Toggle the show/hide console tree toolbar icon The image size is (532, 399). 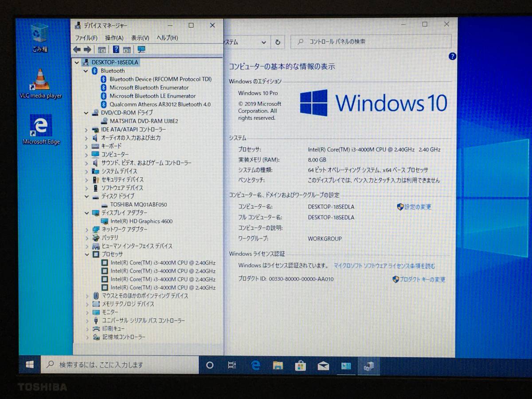[102, 50]
